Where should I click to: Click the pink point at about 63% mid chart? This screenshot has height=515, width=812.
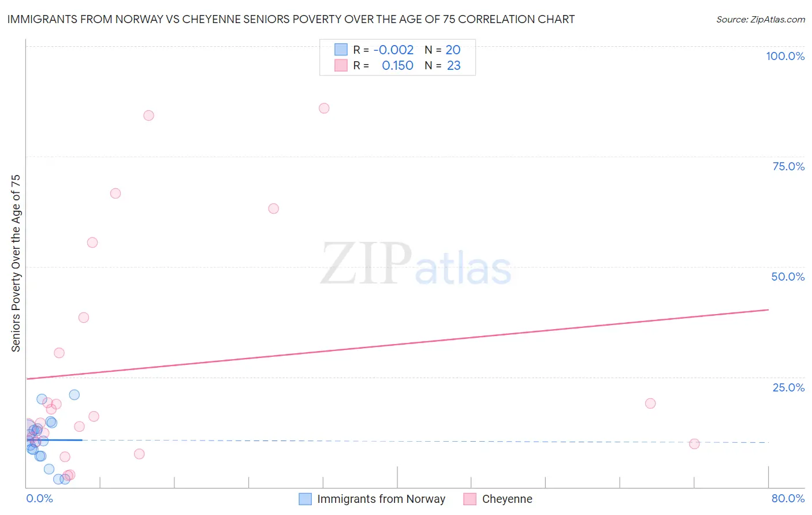(274, 208)
